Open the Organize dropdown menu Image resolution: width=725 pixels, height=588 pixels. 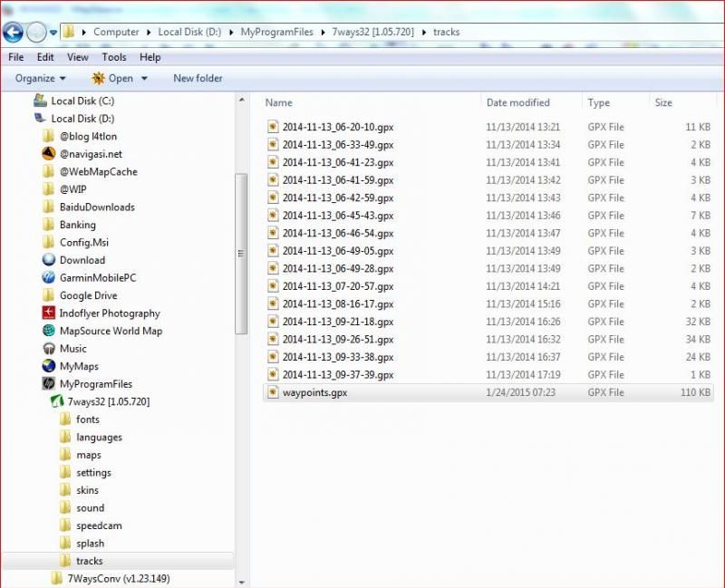pos(36,78)
